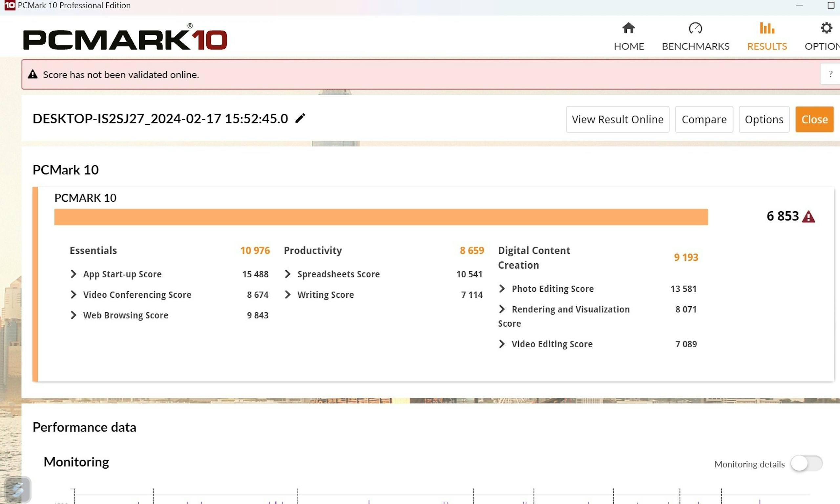This screenshot has width=840, height=504.
Task: Expand App Start-up Score details
Action: 73,274
